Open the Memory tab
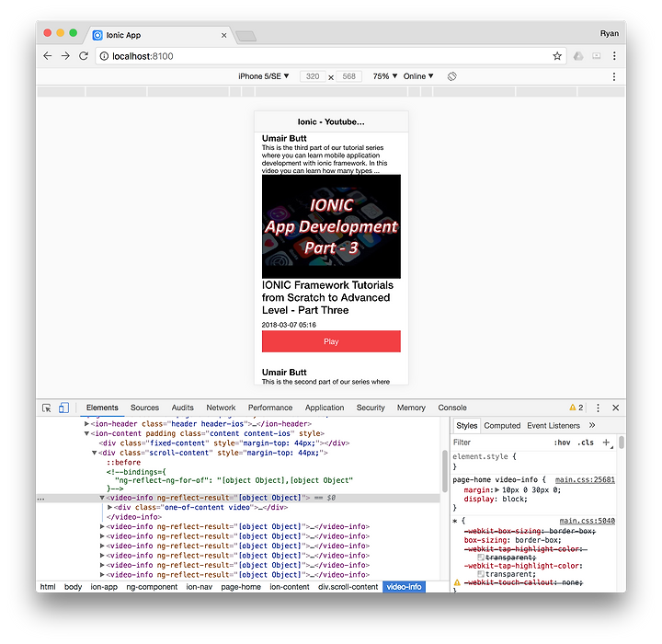This screenshot has width=662, height=644. (411, 408)
